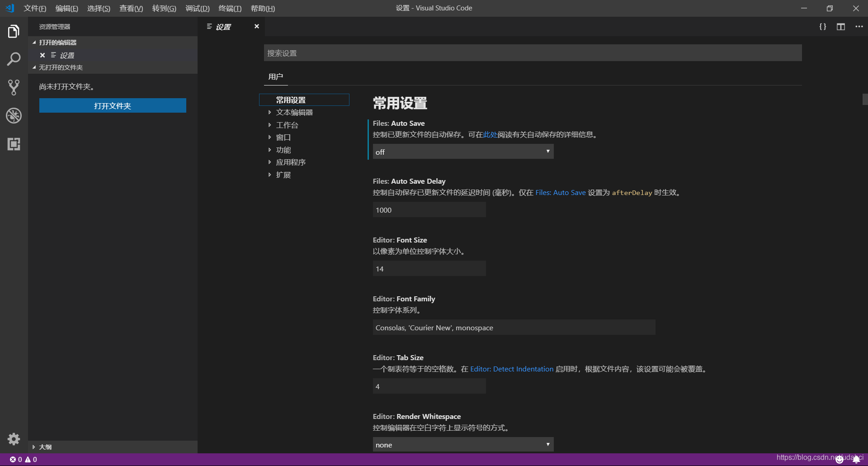Viewport: 868px width, 466px height.
Task: Open the Search view in activity bar
Action: click(x=14, y=59)
